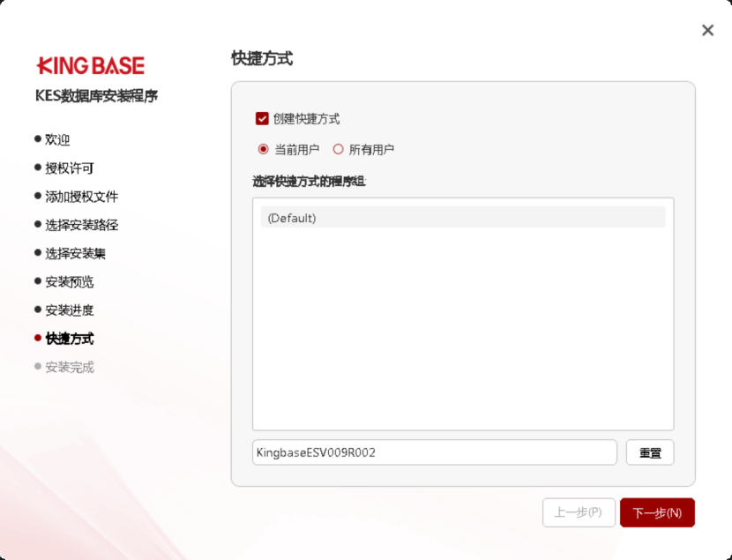The height and width of the screenshot is (560, 732).
Task: Go to the 选择安装路径 step
Action: pos(81,225)
